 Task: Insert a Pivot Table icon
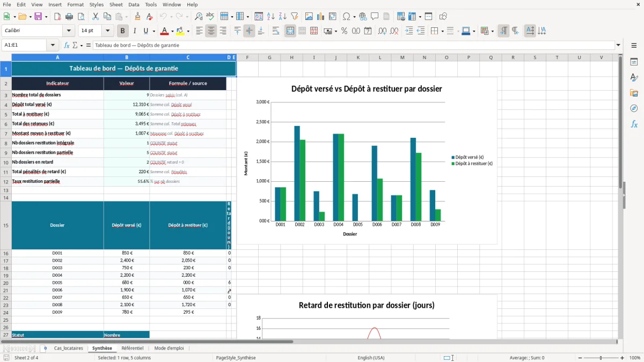click(333, 17)
